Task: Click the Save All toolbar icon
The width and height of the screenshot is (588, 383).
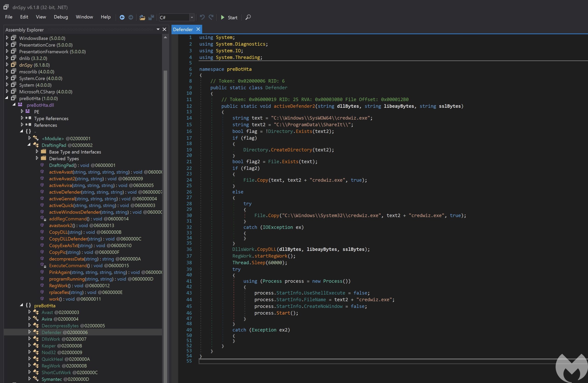Action: click(151, 17)
